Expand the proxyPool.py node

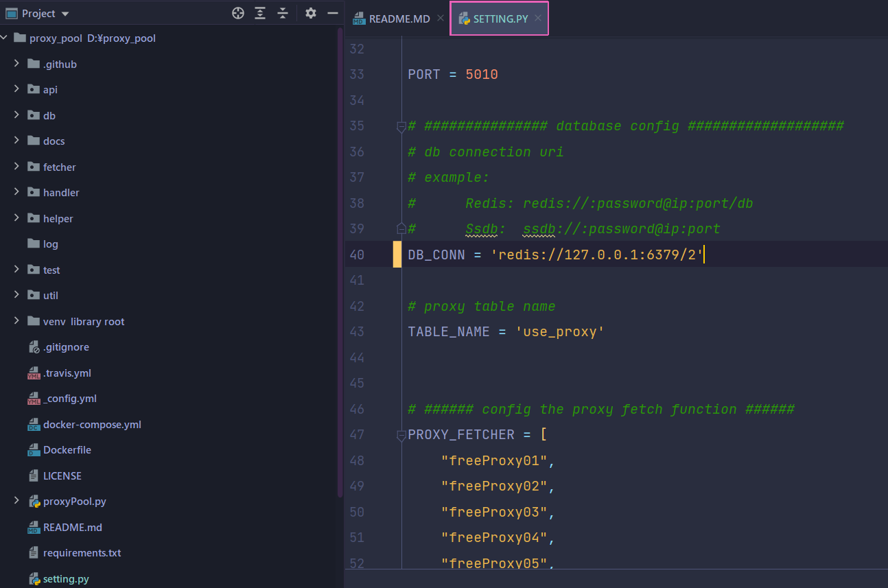[x=16, y=502]
